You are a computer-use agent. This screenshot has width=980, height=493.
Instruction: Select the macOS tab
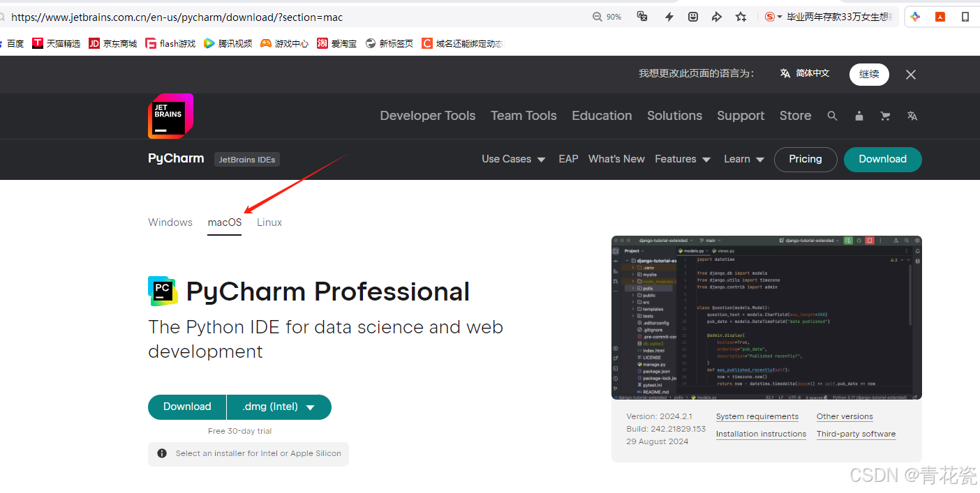tap(225, 222)
